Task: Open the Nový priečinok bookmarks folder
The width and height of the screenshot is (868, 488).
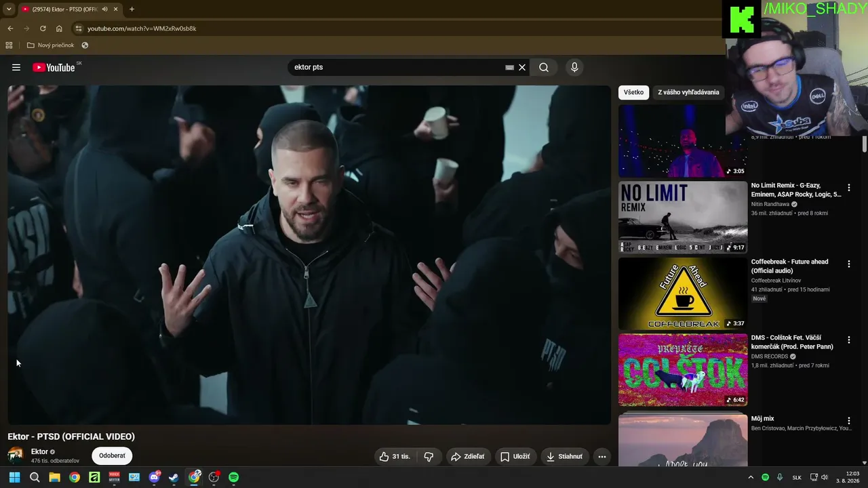Action: [x=50, y=45]
